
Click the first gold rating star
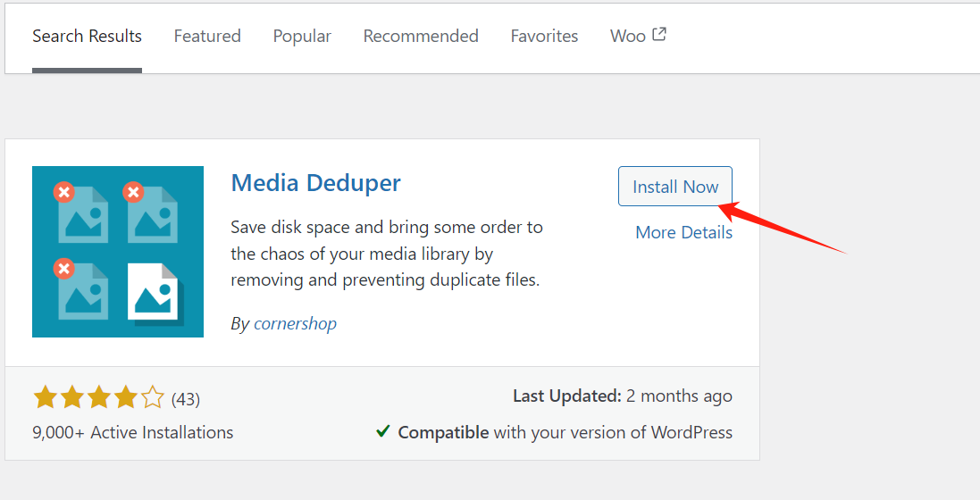pyautogui.click(x=46, y=397)
